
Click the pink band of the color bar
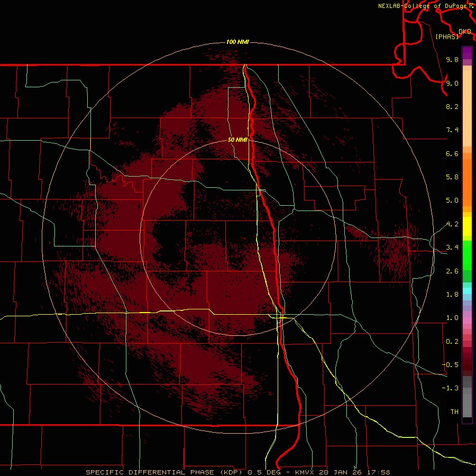point(467,321)
